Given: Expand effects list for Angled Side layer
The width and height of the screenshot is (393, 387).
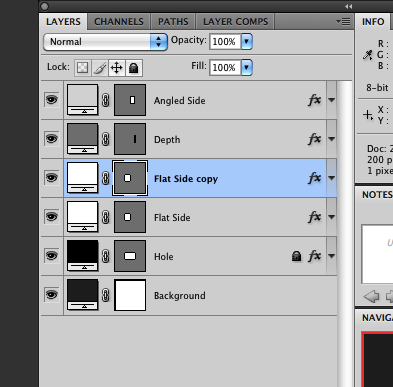Looking at the screenshot, I should coord(332,100).
